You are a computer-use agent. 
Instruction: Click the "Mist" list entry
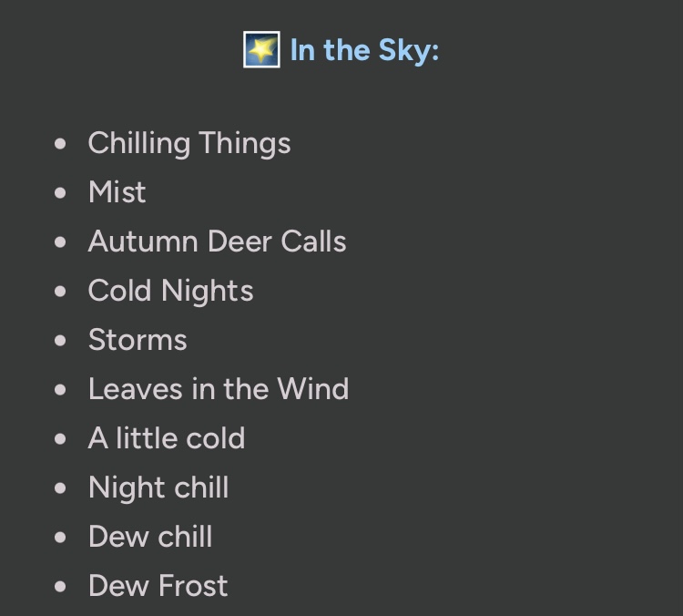[x=117, y=192]
